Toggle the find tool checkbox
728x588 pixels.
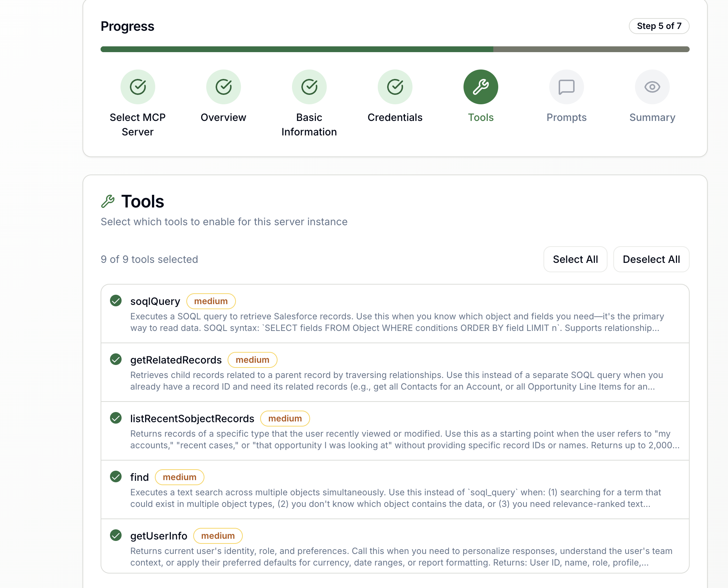[116, 476]
